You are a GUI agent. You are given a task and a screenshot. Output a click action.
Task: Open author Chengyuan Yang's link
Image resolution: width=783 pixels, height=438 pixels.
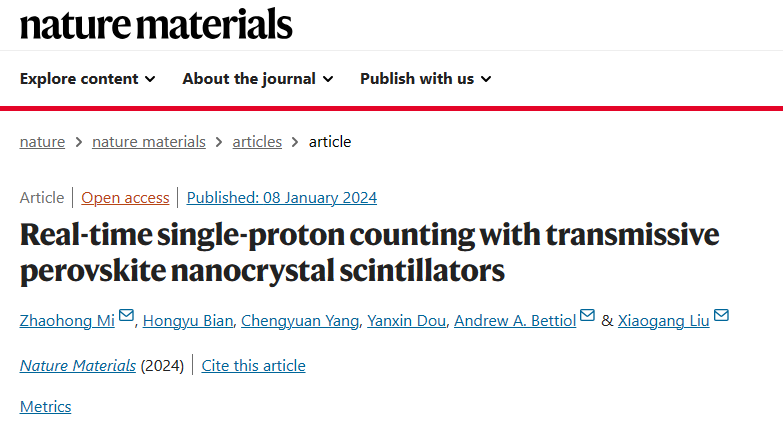(x=300, y=321)
